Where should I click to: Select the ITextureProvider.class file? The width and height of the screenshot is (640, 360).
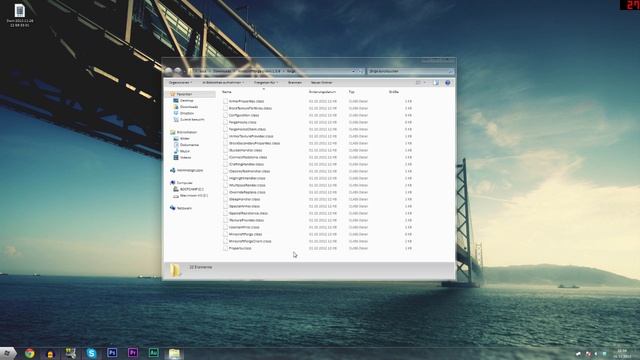click(x=246, y=220)
